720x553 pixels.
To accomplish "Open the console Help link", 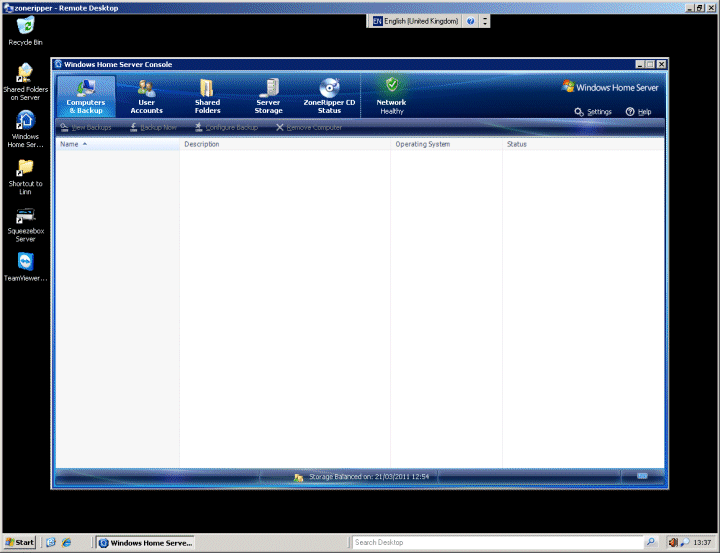I will click(638, 112).
